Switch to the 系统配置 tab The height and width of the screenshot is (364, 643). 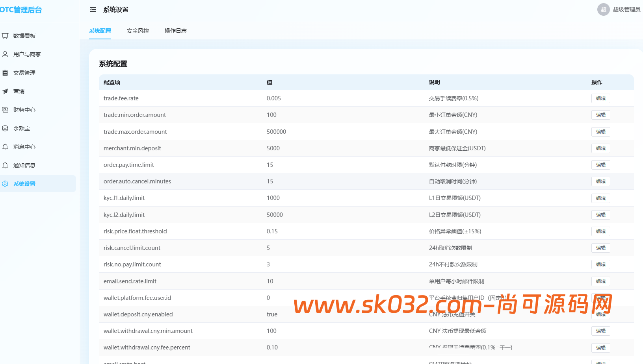click(100, 31)
